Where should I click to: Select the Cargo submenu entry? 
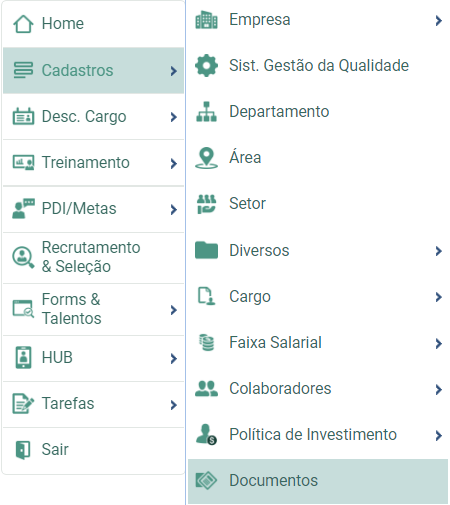click(318, 297)
